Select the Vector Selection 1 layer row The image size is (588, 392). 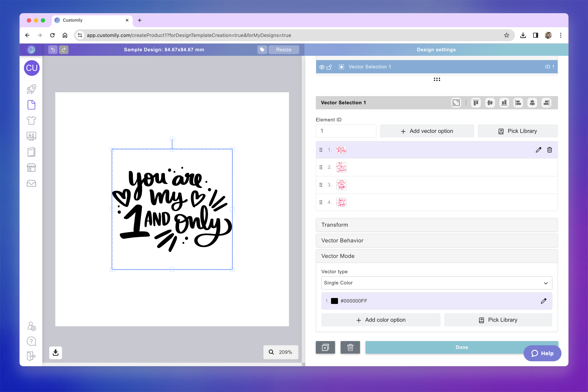coord(437,67)
